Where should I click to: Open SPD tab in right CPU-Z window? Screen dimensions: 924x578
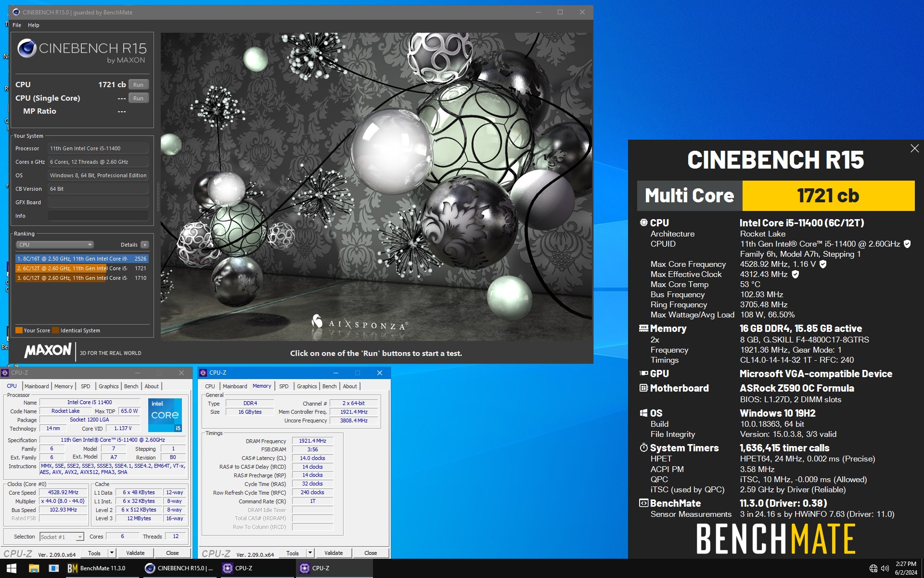point(284,386)
